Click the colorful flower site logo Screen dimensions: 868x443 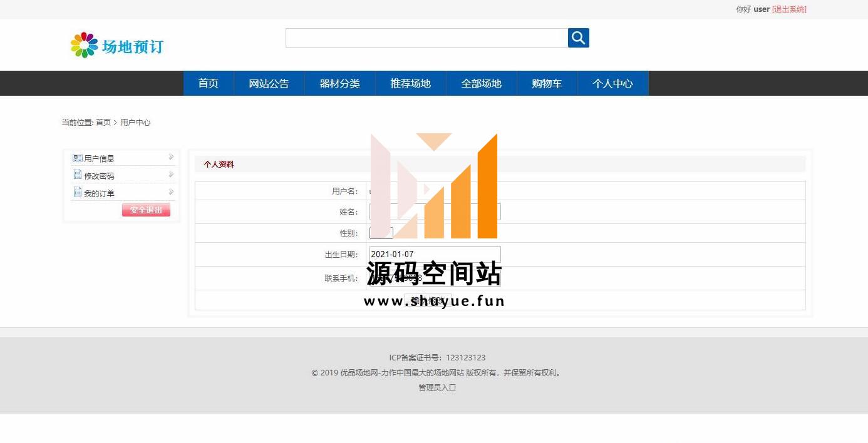click(x=84, y=45)
